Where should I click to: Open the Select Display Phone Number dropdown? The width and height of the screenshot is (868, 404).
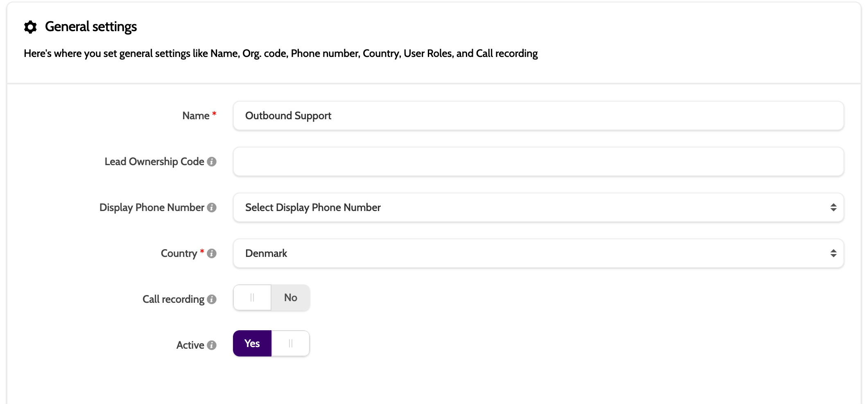pos(538,208)
